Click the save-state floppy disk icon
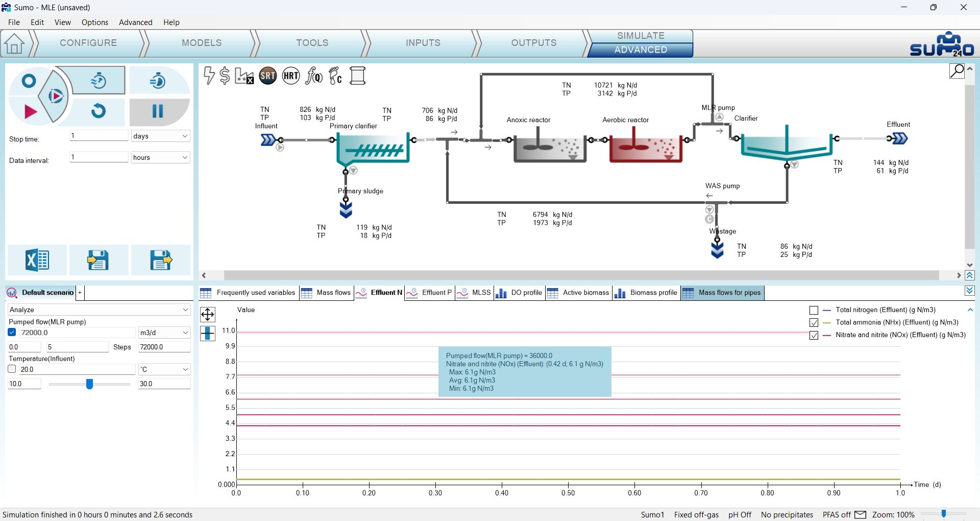The width and height of the screenshot is (980, 521). point(161,260)
